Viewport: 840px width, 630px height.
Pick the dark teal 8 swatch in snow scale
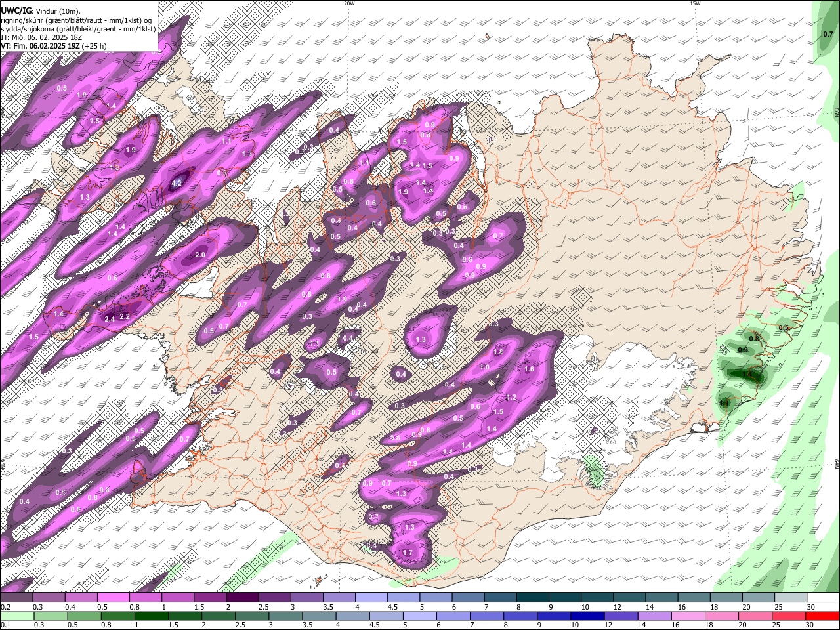pyautogui.click(x=534, y=597)
